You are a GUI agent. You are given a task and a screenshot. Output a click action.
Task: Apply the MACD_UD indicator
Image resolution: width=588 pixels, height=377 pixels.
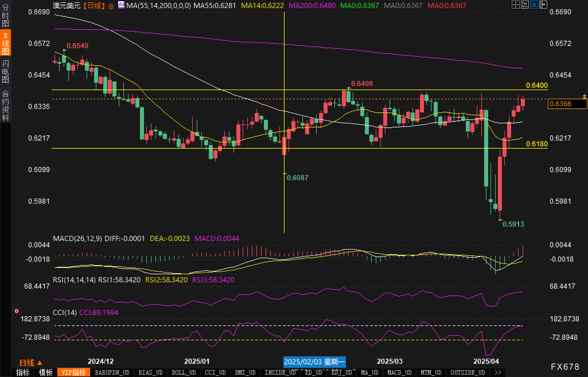pyautogui.click(x=399, y=372)
